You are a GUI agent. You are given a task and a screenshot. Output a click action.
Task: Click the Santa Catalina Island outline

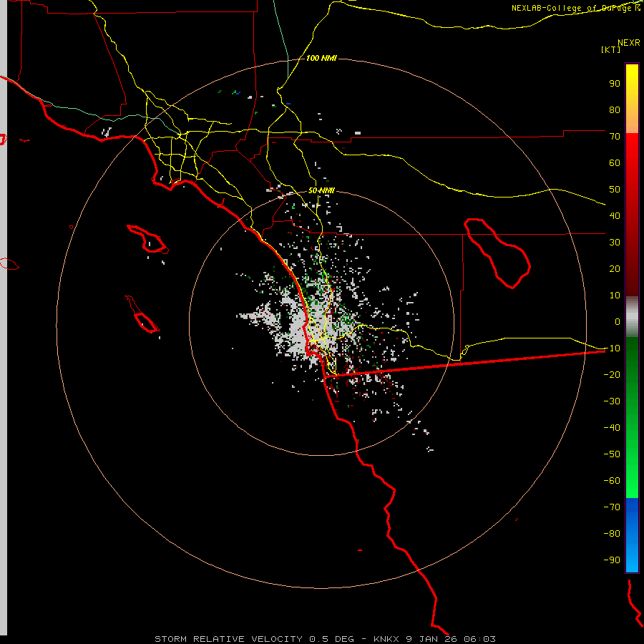pos(148,239)
